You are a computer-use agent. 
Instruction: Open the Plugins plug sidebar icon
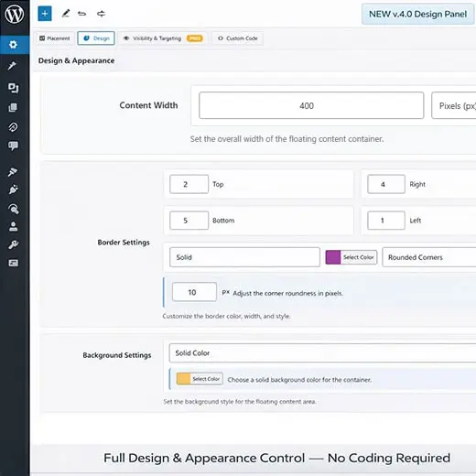click(x=13, y=189)
